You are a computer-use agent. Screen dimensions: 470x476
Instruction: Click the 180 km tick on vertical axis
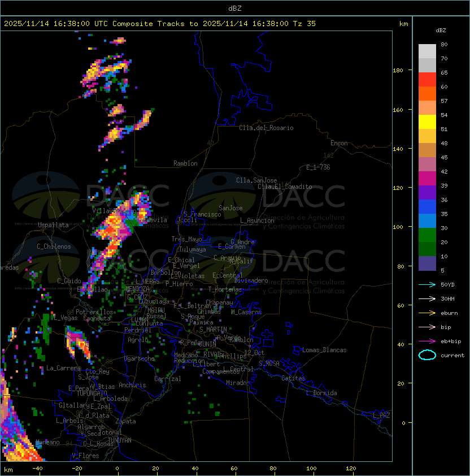point(398,71)
